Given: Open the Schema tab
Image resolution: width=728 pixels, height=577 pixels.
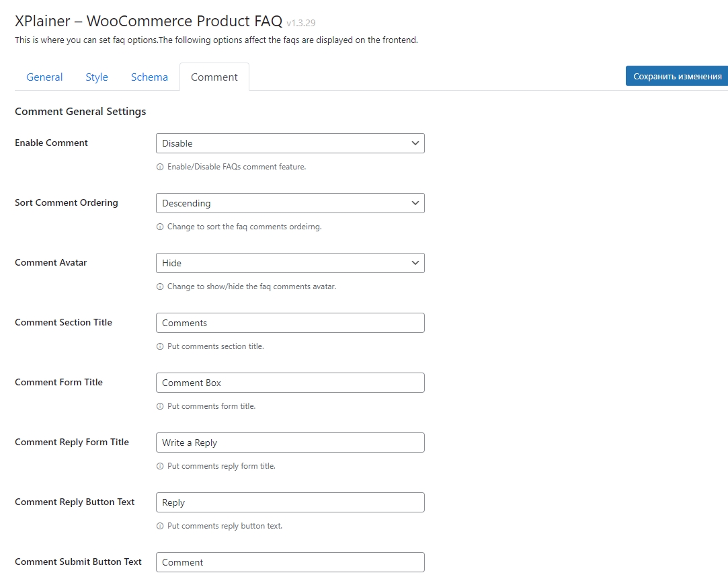Looking at the screenshot, I should [x=149, y=77].
